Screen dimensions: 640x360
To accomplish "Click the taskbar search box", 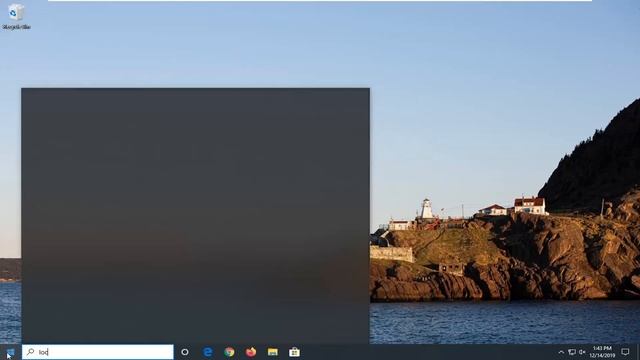I will (x=98, y=352).
